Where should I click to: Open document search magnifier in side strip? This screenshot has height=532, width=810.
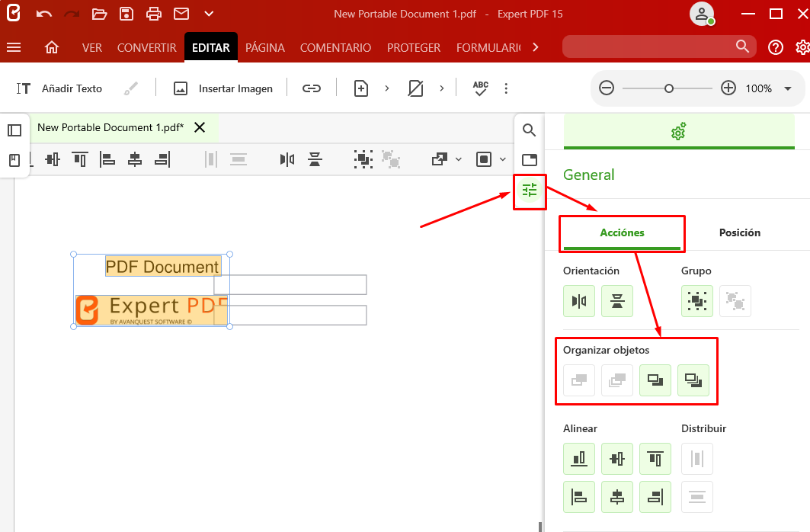[529, 130]
